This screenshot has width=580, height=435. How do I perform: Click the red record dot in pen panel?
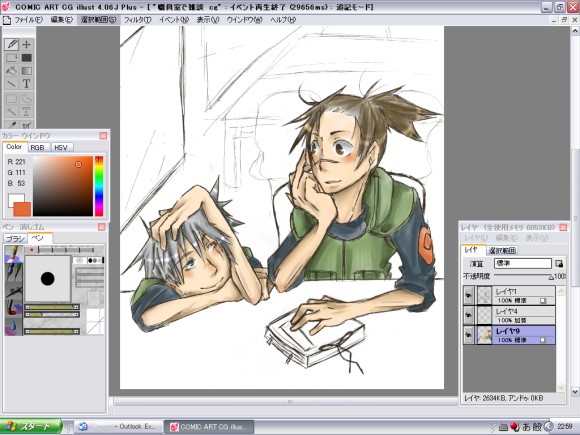(x=31, y=250)
